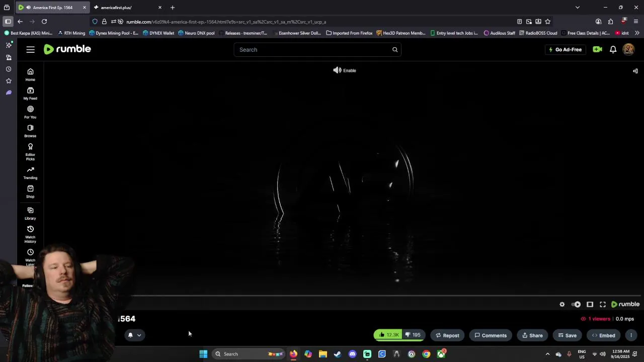The width and height of the screenshot is (644, 362).
Task: Click the Windows taskbar search box
Action: [249, 354]
